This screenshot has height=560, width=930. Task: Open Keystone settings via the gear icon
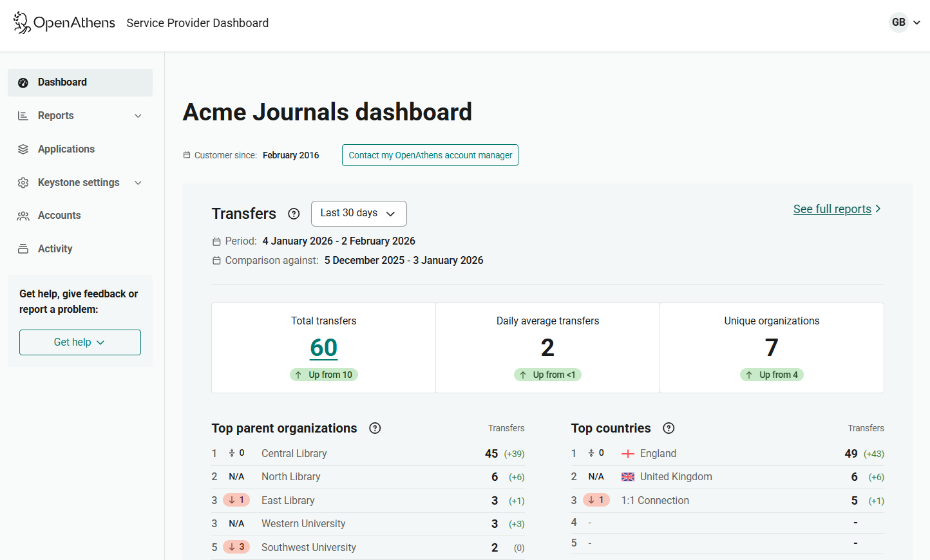pos(23,182)
